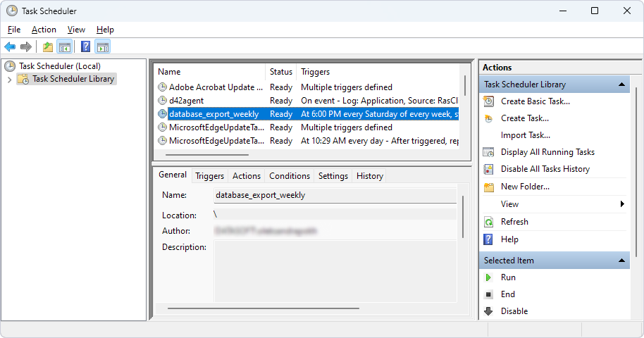Select the Task Scheduler (Local) tree root
This screenshot has width=644, height=338.
coord(60,66)
